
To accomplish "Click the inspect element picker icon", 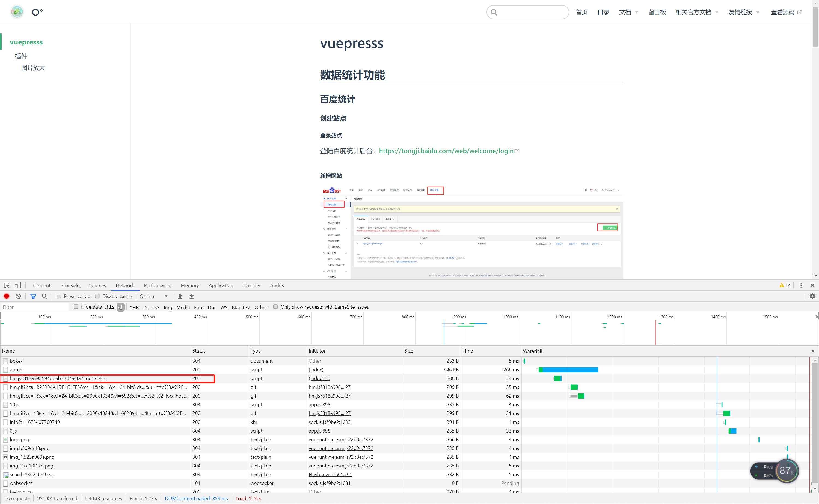I will [x=7, y=285].
